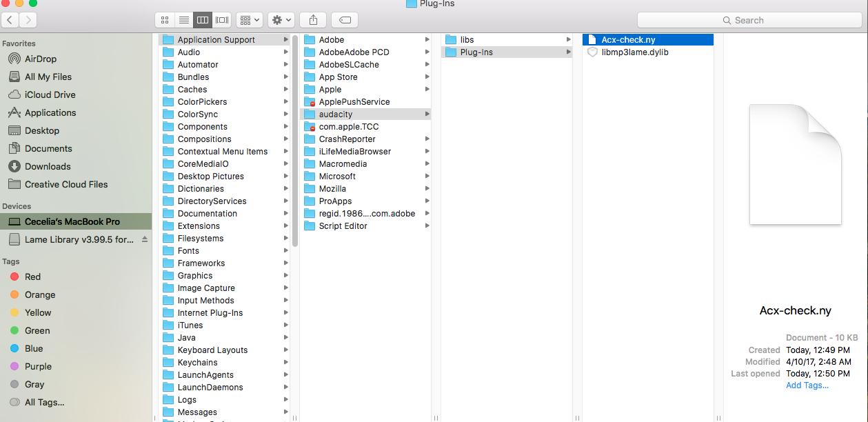Expand the Plug-Ins folder arrow
Viewport: 868px width, 422px height.
tap(569, 52)
